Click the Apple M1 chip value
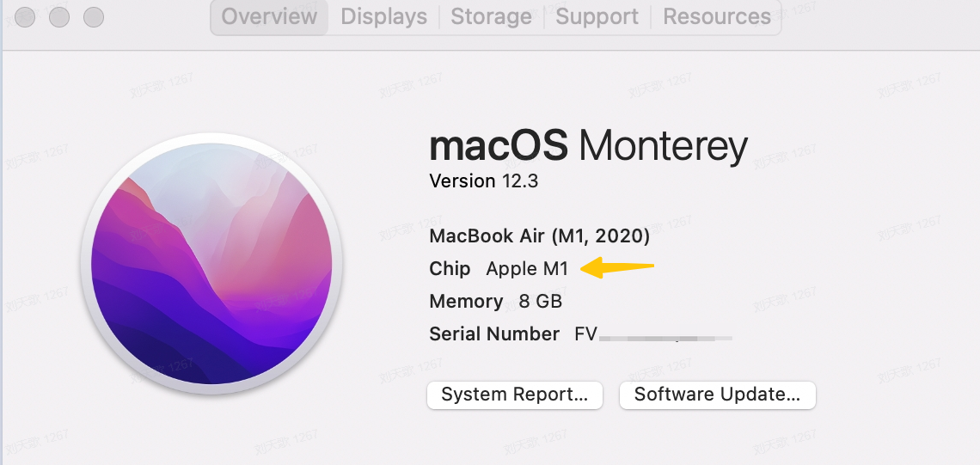 (528, 269)
